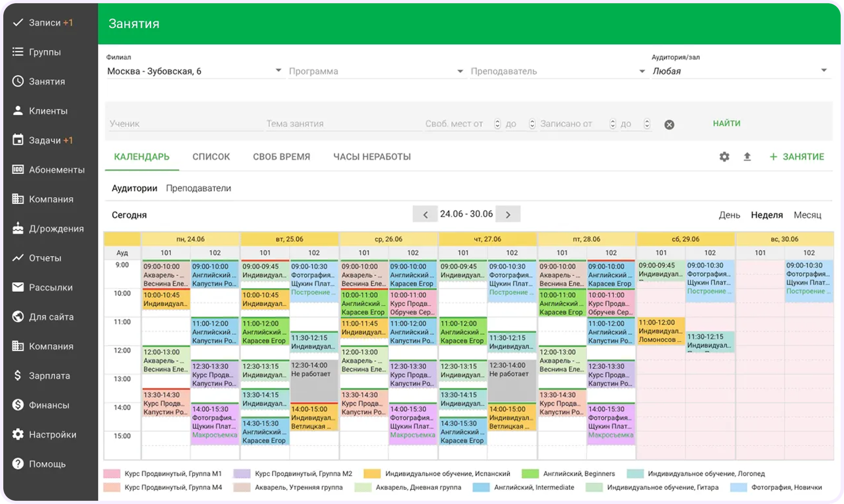844x504 pixels.
Task: Click Английский Beginners green legend swatch
Action: [530, 474]
